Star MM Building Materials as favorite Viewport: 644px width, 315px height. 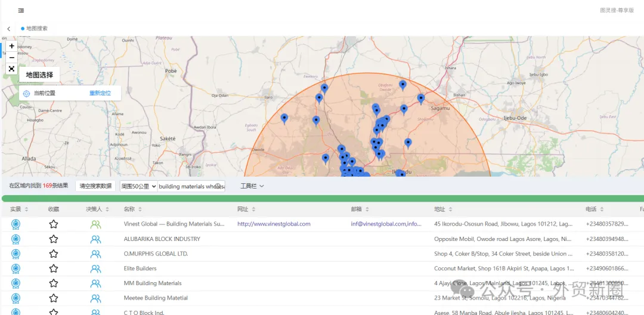54,283
